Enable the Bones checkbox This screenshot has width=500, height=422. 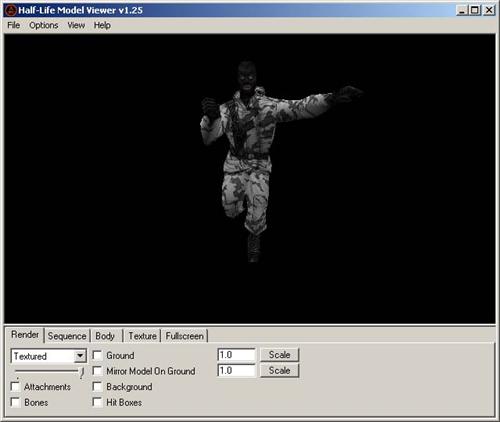pyautogui.click(x=15, y=402)
